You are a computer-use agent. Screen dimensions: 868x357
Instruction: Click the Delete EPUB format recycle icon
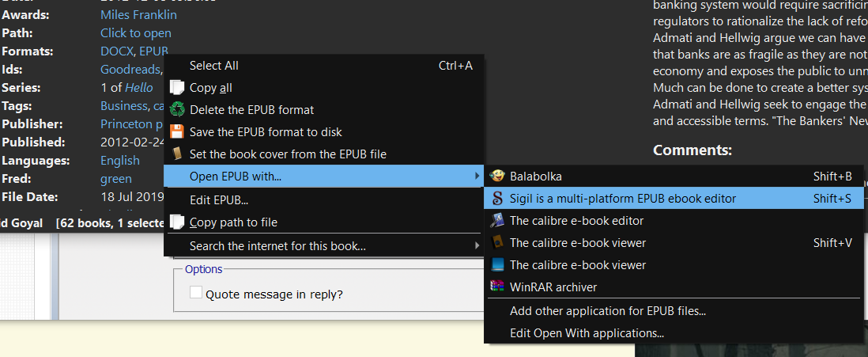pos(178,110)
